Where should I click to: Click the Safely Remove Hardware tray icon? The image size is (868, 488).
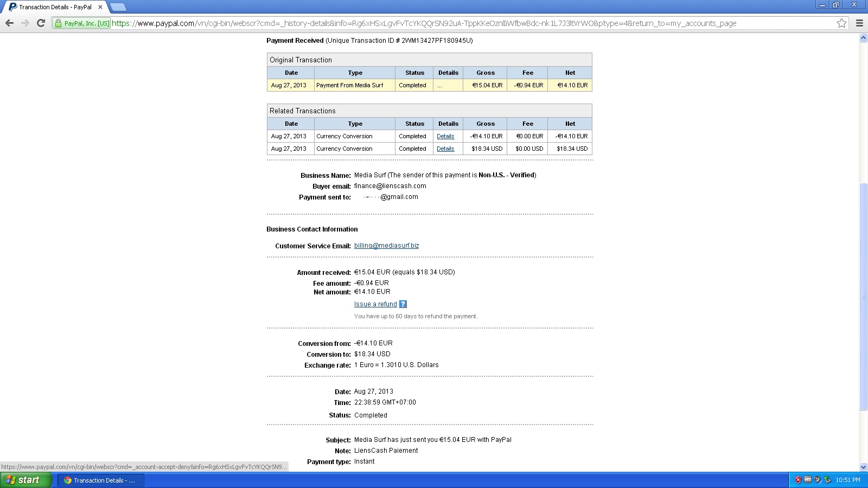(x=827, y=480)
